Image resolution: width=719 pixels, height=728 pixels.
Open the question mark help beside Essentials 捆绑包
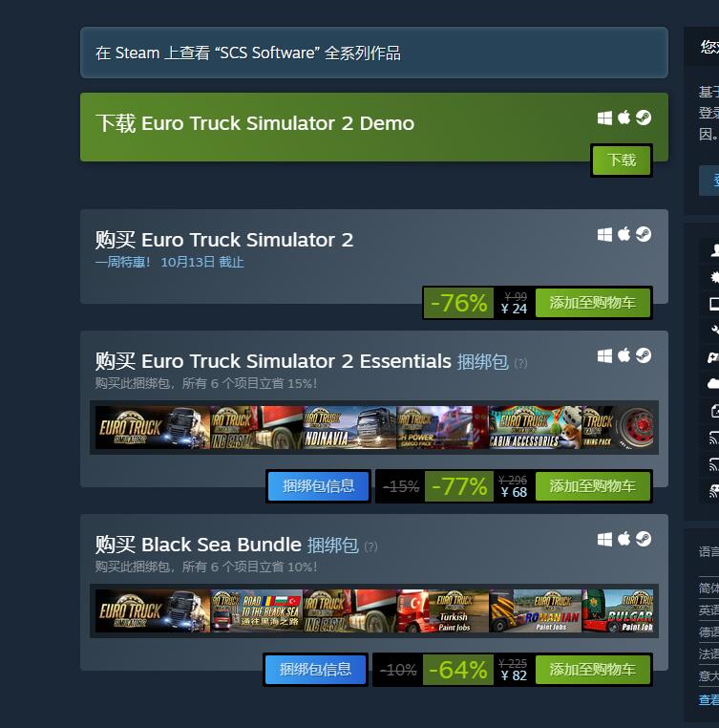click(x=520, y=363)
